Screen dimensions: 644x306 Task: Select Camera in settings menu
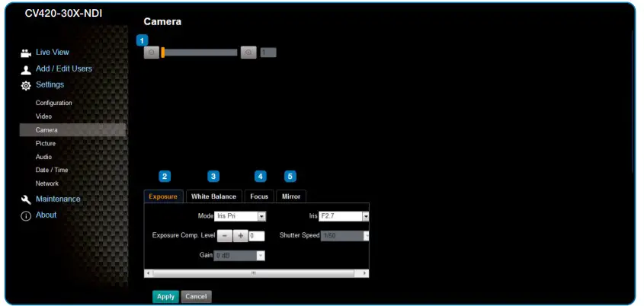(72, 130)
